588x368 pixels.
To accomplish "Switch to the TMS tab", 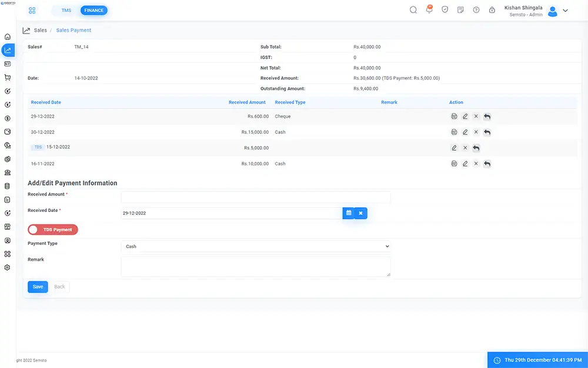I will coord(66,11).
